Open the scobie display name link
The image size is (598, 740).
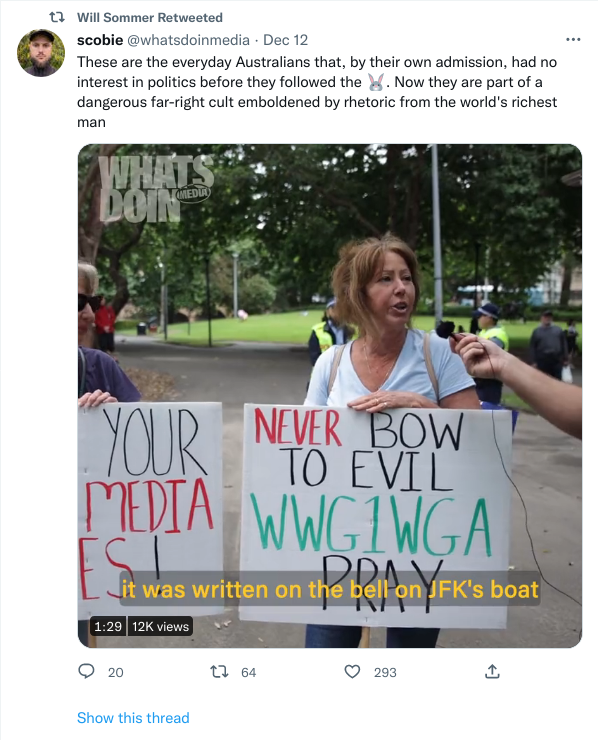(x=100, y=40)
